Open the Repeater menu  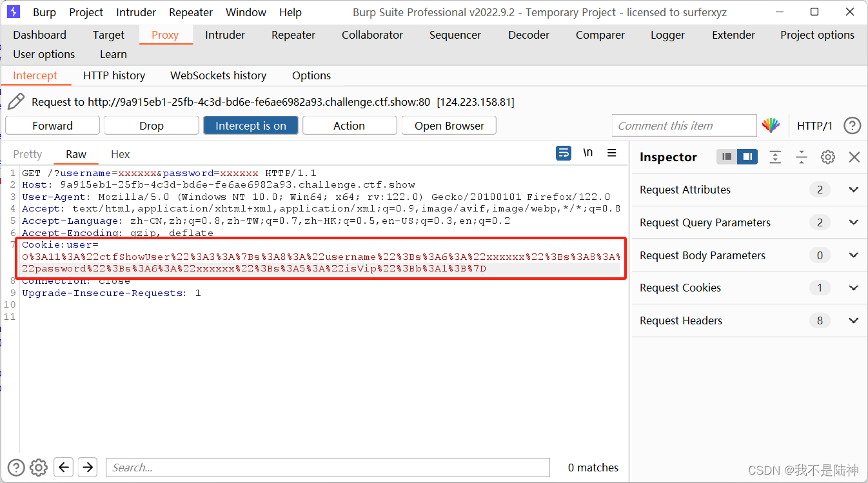click(191, 12)
